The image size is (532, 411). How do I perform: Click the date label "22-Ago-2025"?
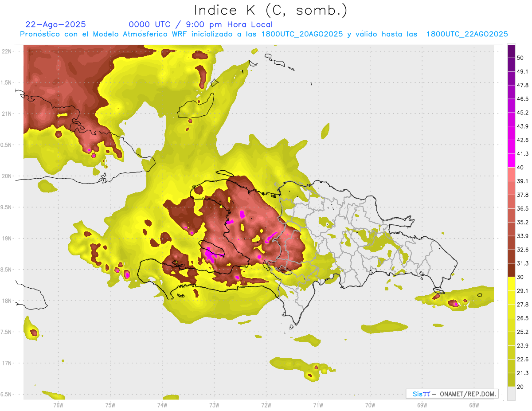(x=56, y=24)
